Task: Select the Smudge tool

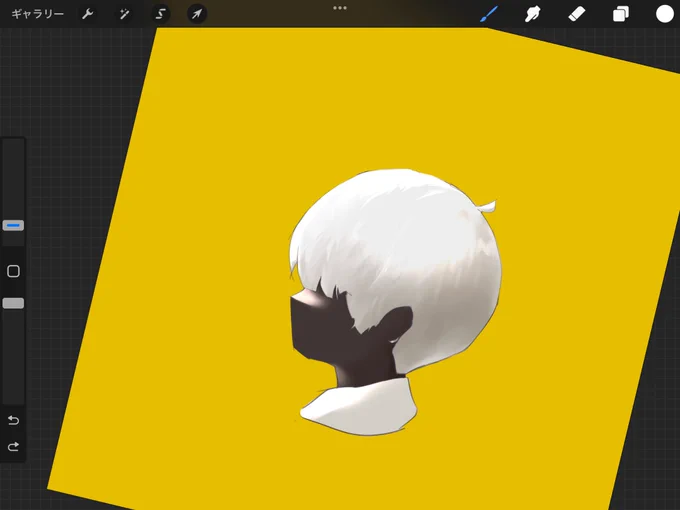Action: pos(533,14)
